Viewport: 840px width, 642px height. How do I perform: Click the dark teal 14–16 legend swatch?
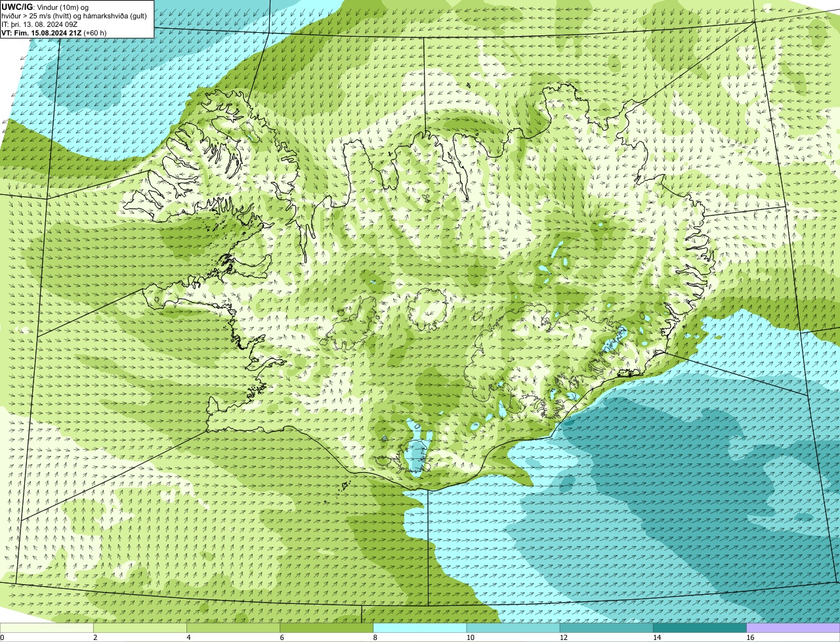pyautogui.click(x=700, y=628)
